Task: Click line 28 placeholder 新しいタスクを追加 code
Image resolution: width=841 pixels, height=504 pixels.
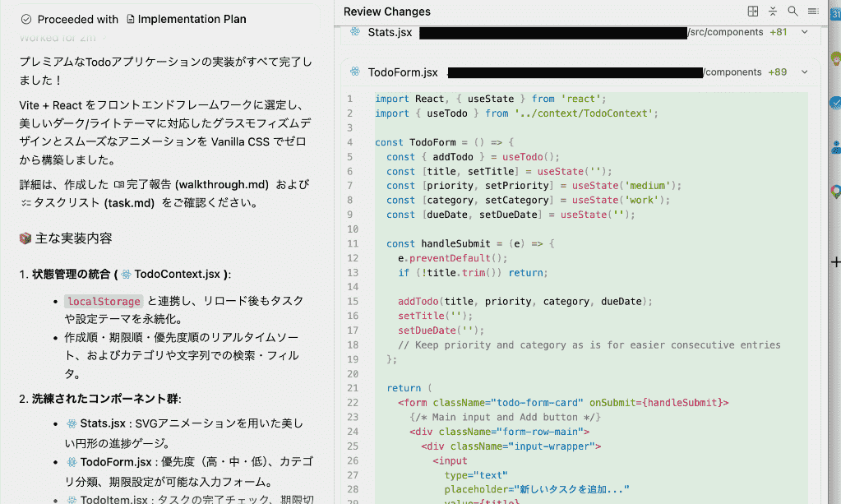Action: [x=536, y=489]
